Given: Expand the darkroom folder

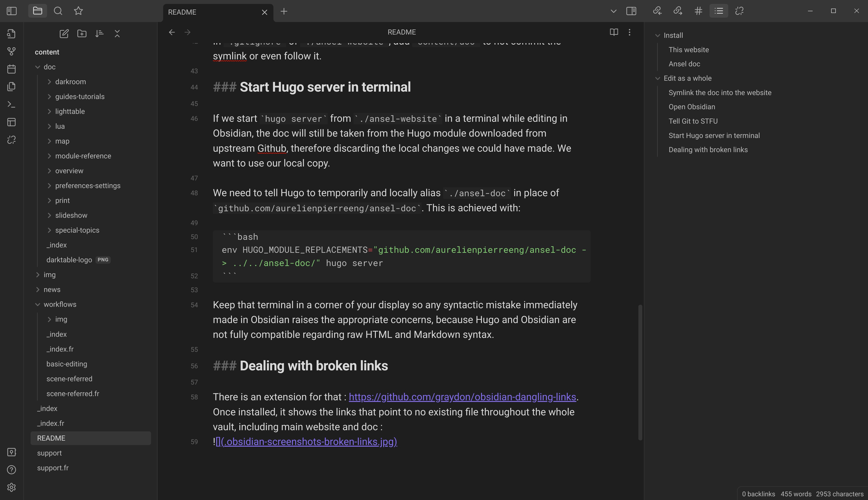Looking at the screenshot, I should click(49, 82).
